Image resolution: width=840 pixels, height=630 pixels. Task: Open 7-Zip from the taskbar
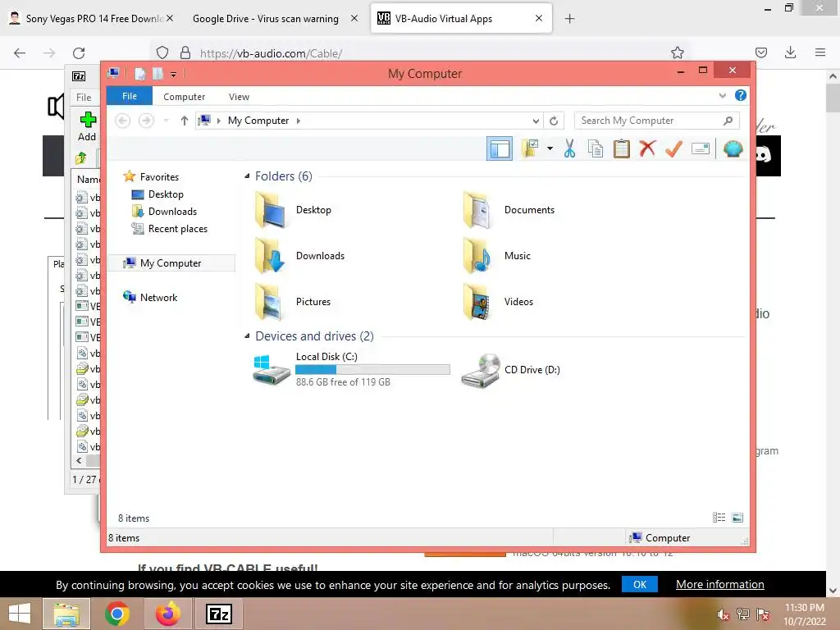[x=219, y=614]
